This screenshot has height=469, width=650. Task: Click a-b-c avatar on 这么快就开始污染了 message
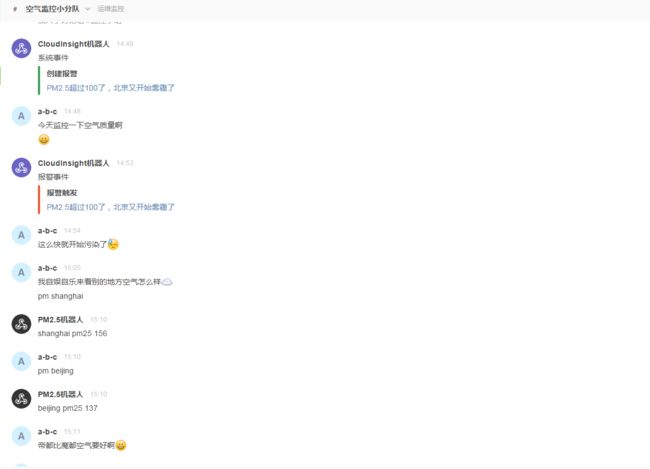[x=21, y=235]
